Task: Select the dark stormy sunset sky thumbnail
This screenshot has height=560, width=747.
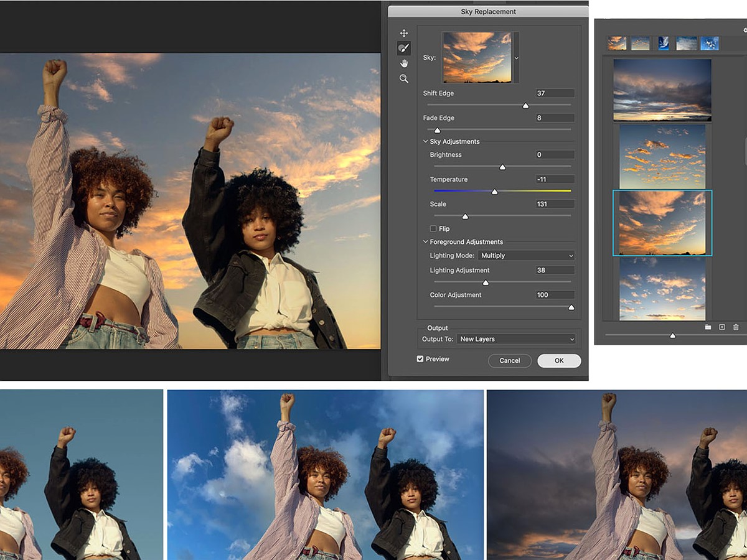Action: [662, 90]
